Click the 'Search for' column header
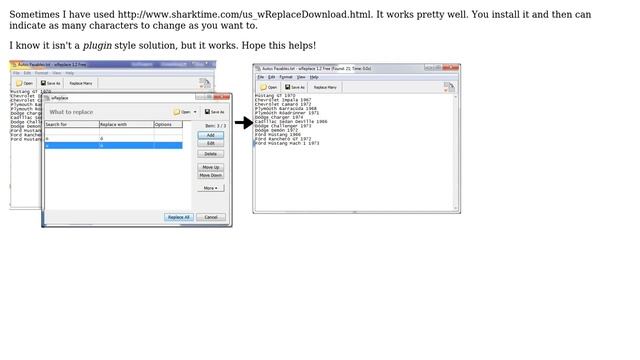This screenshot has width=640, height=360. click(x=72, y=124)
